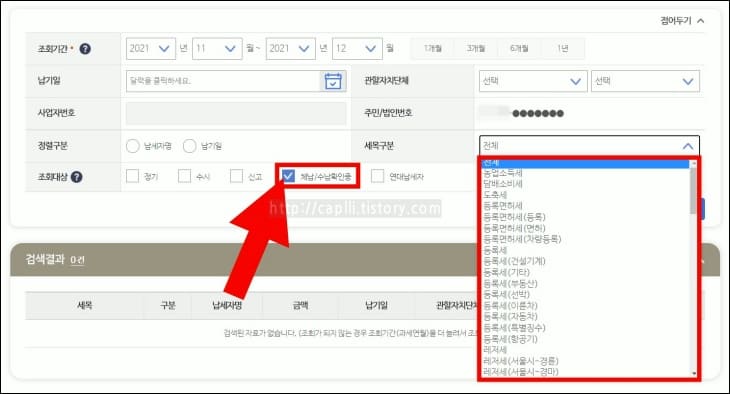Open the end year 2021 dropdown
The height and width of the screenshot is (394, 730).
click(x=291, y=48)
